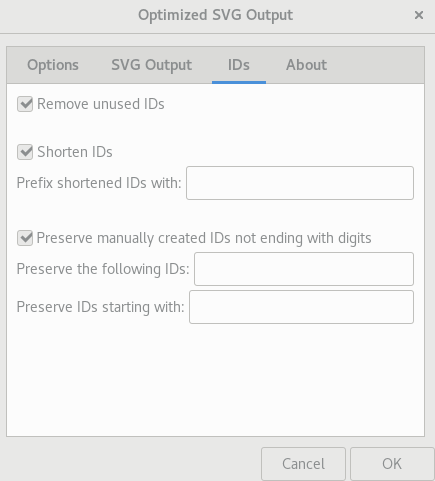Image resolution: width=435 pixels, height=481 pixels.
Task: Open the SVG Output tab
Action: click(151, 65)
